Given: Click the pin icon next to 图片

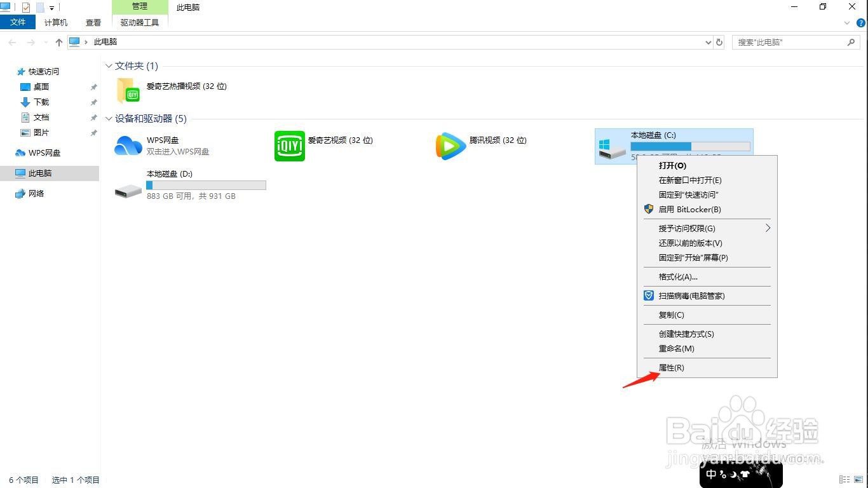Looking at the screenshot, I should click(x=93, y=133).
